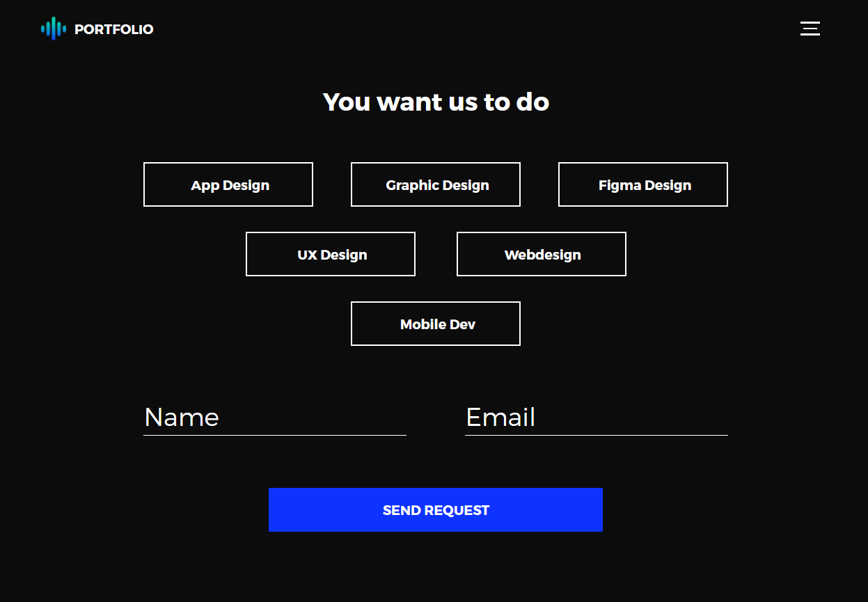
Task: Choose the Figma Design option
Action: 643,184
